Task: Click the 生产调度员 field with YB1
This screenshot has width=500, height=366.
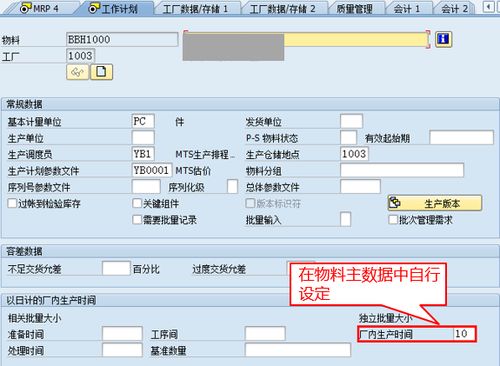Action: click(143, 154)
